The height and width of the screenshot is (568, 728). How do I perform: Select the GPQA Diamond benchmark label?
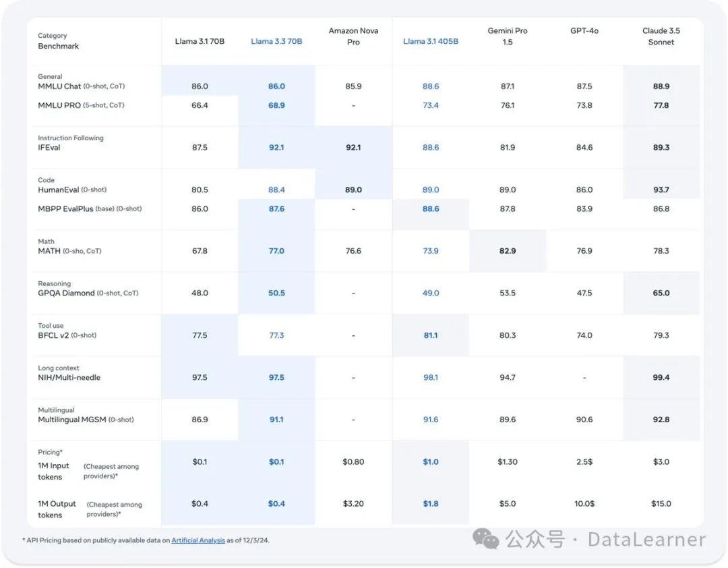(x=88, y=293)
